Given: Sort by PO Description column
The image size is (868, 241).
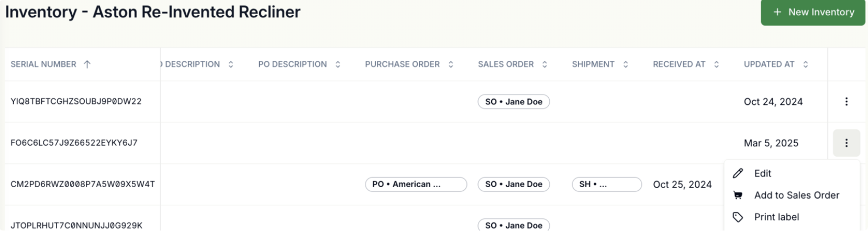Looking at the screenshot, I should point(338,64).
